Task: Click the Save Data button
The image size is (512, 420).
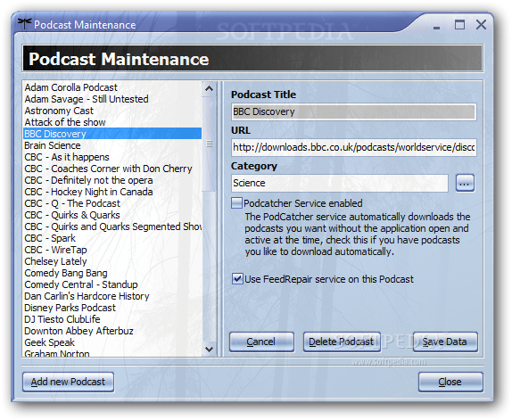Action: (x=445, y=342)
